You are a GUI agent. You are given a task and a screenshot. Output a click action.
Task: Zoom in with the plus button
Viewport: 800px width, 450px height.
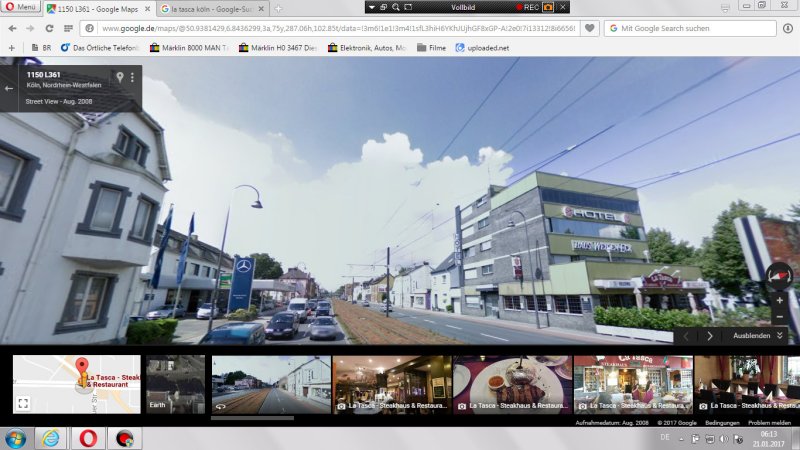coord(779,300)
